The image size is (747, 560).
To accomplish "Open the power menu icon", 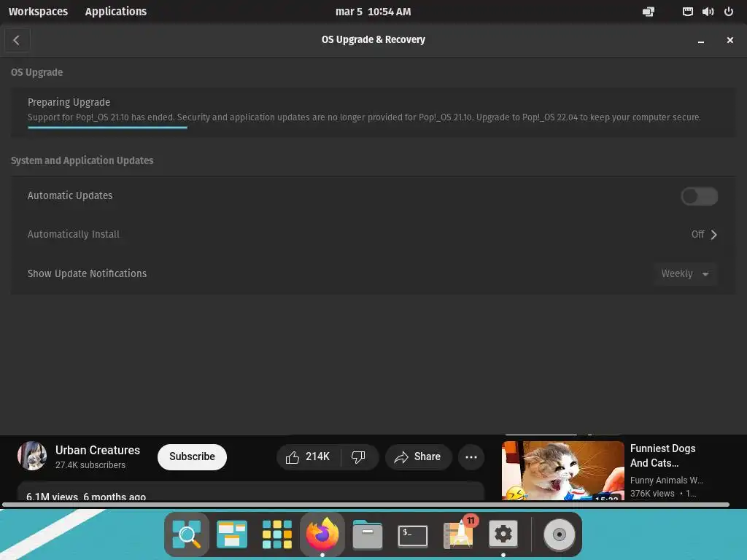I will click(x=729, y=12).
